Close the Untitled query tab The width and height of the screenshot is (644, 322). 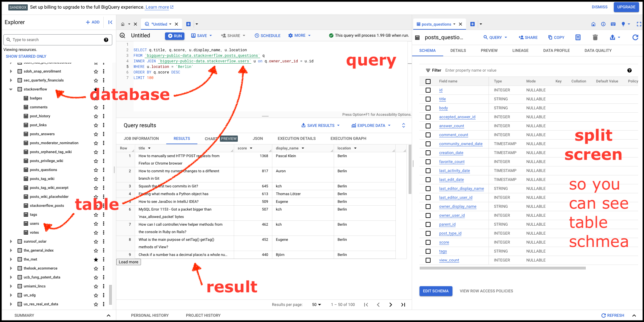tap(176, 24)
